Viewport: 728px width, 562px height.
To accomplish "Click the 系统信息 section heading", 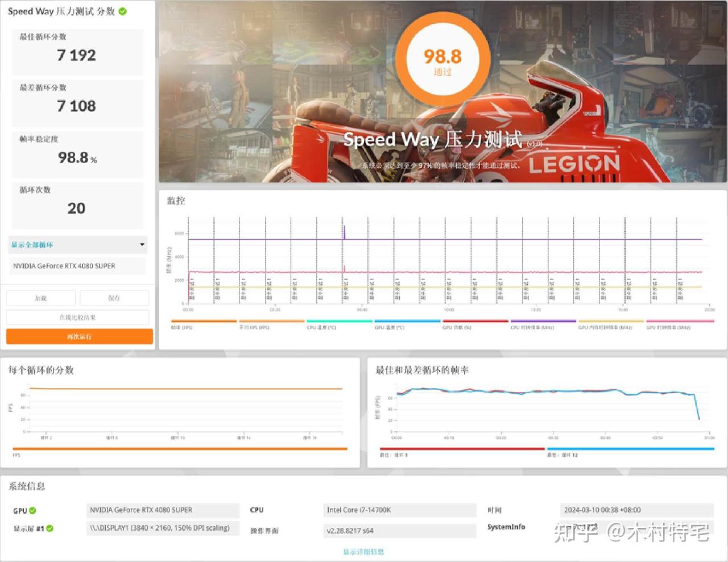I will click(27, 486).
